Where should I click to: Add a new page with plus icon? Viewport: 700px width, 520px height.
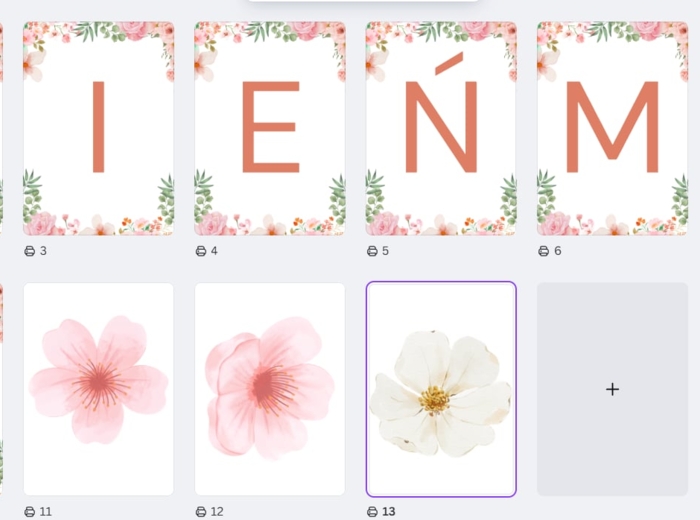click(x=612, y=389)
